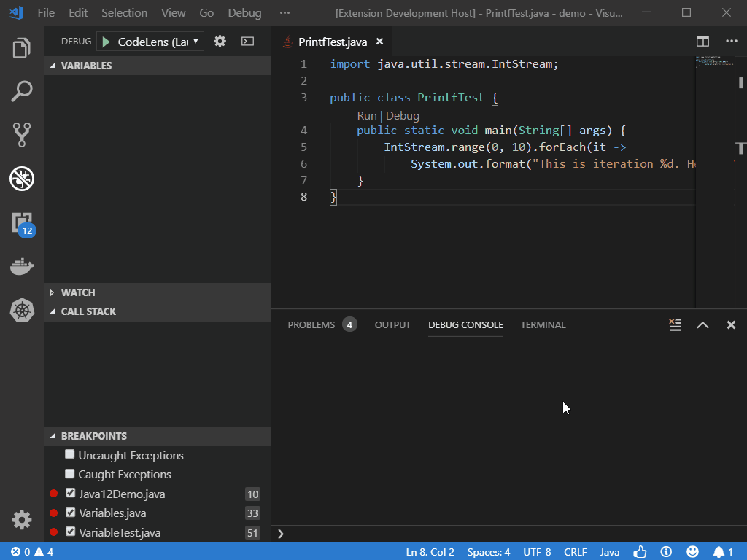Select the PrintfTest.java editor tab
This screenshot has height=560, width=747.
[333, 42]
